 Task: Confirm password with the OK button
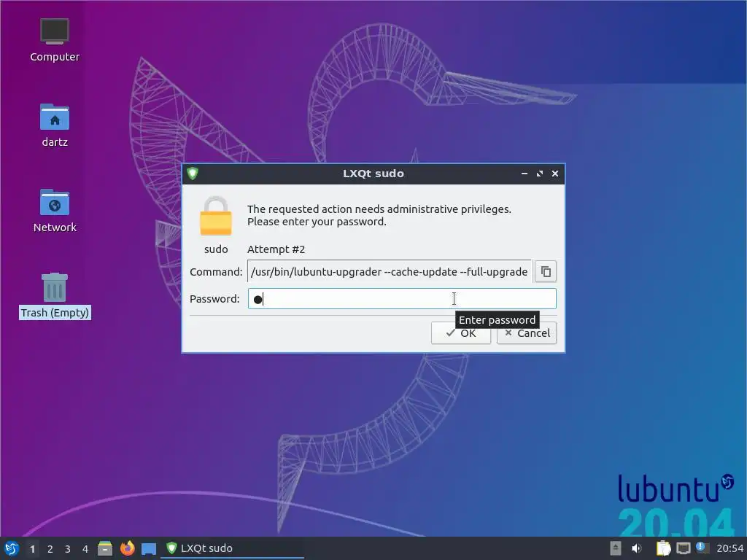(x=461, y=332)
